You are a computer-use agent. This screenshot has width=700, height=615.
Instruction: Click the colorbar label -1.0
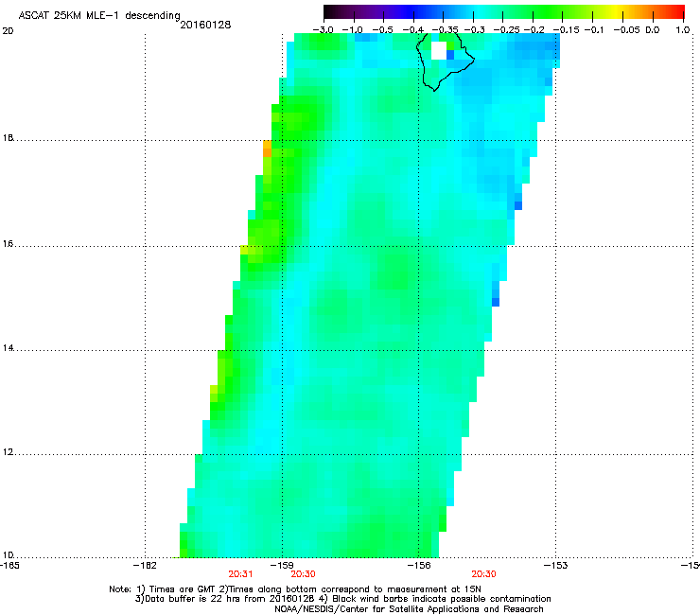click(x=353, y=30)
